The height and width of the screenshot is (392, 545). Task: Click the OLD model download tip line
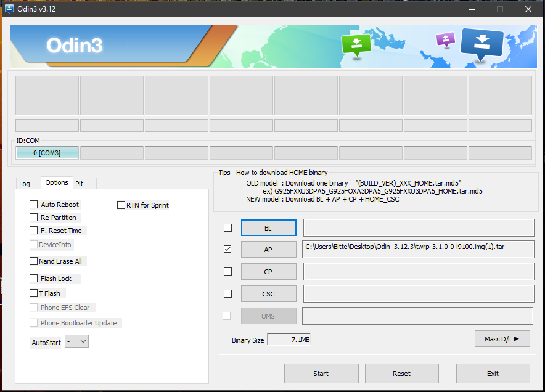[x=353, y=183]
